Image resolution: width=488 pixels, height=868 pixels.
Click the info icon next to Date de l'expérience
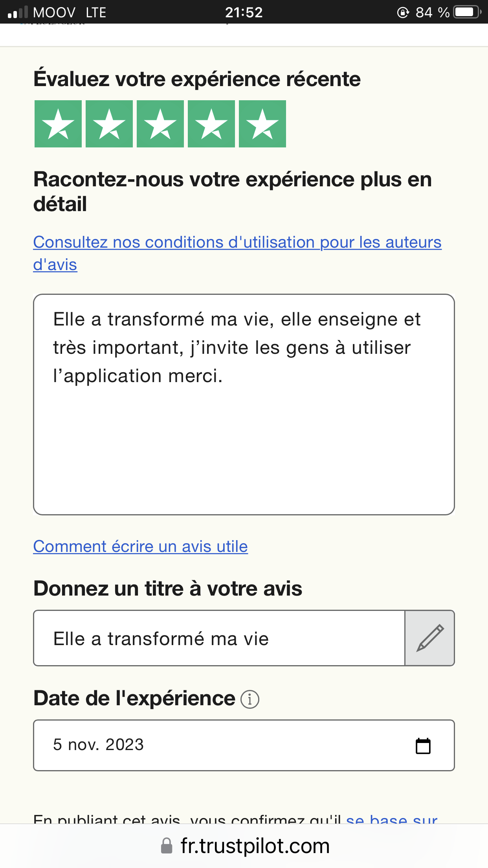[250, 700]
